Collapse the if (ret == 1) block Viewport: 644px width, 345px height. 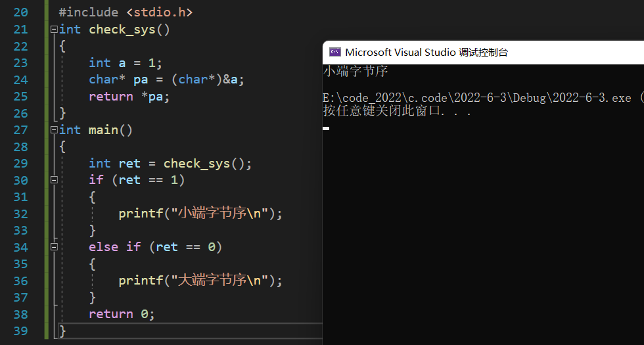pyautogui.click(x=53, y=180)
